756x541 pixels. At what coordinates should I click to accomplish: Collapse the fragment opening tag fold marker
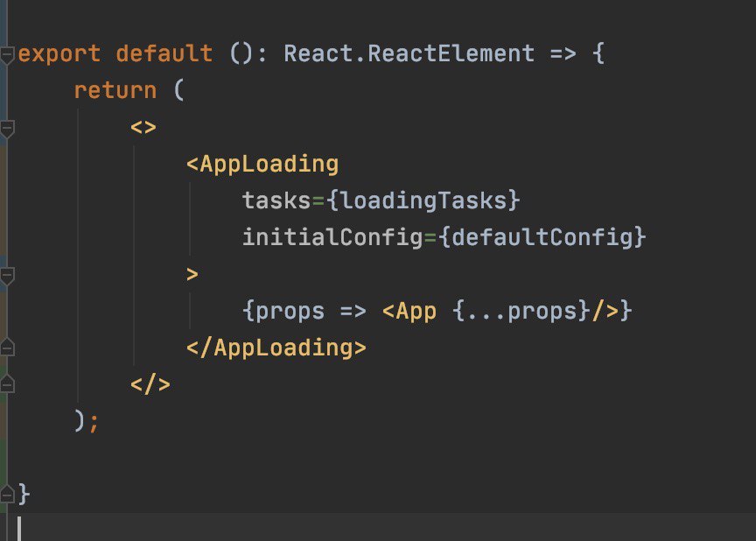pos(7,129)
